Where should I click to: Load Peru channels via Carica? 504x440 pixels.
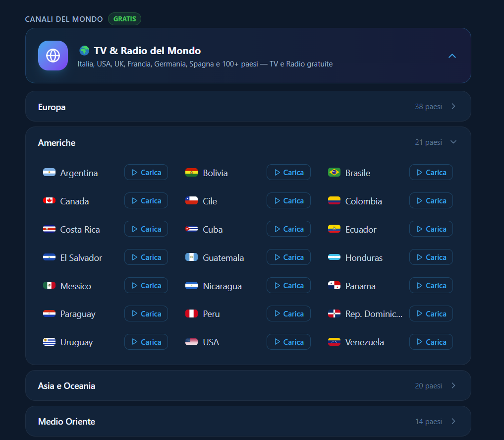tap(288, 314)
